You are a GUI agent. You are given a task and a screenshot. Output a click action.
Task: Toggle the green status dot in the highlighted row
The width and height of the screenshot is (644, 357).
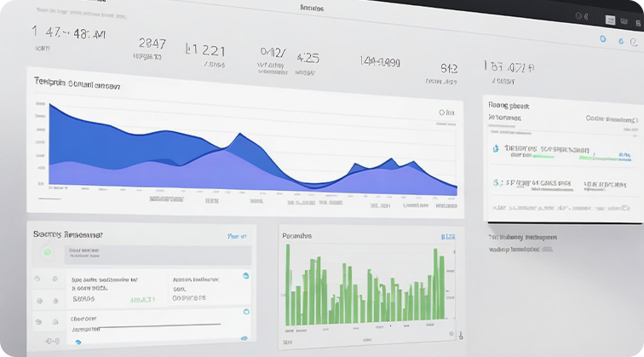pos(48,252)
